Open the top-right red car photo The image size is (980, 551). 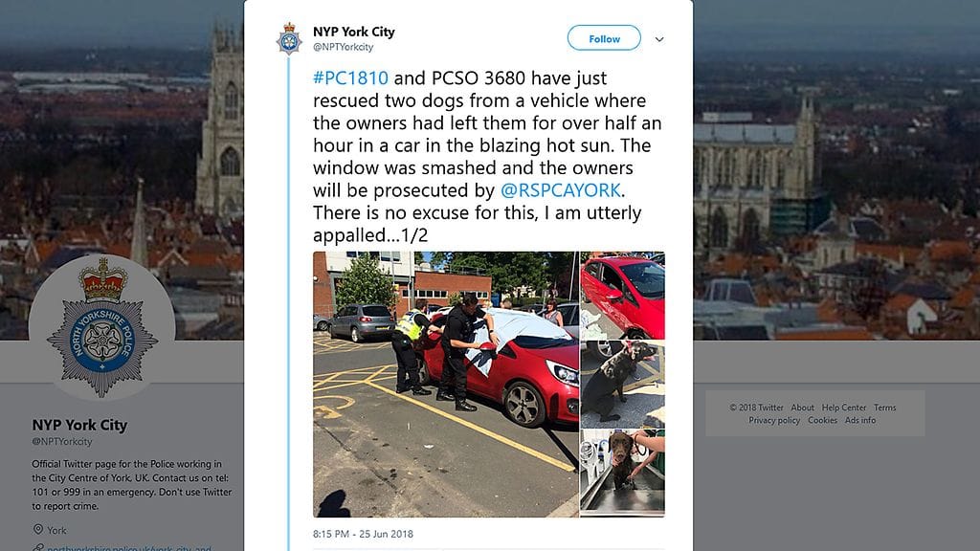pos(622,295)
